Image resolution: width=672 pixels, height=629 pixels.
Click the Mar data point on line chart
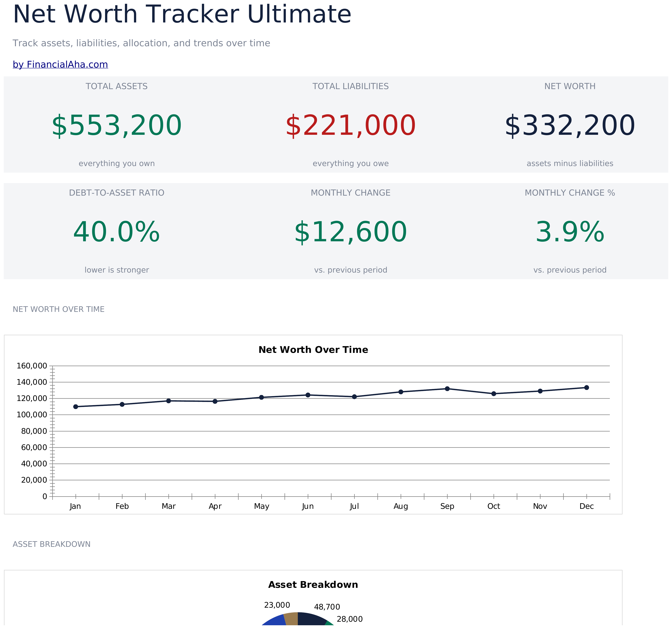click(x=169, y=401)
